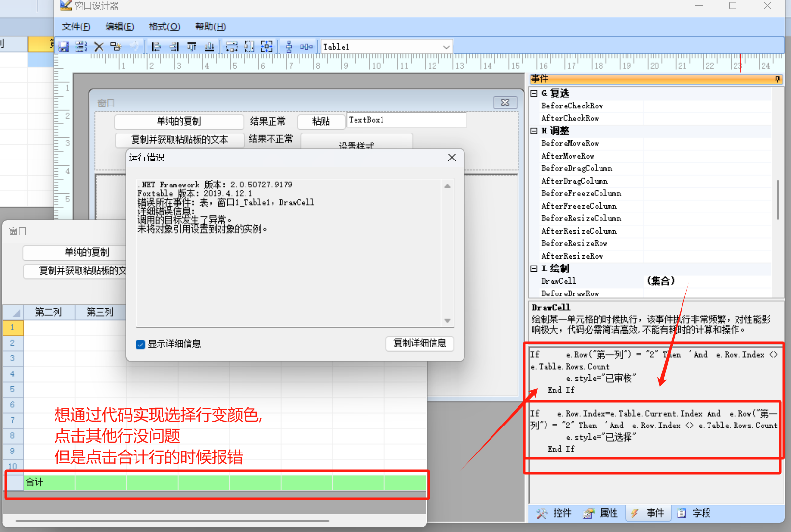Switch to the 字段 tab
This screenshot has height=532, width=791.
(x=694, y=513)
